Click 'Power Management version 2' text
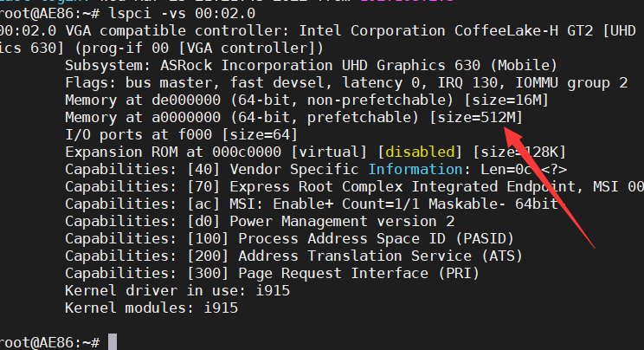The width and height of the screenshot is (644, 350). 342,222
